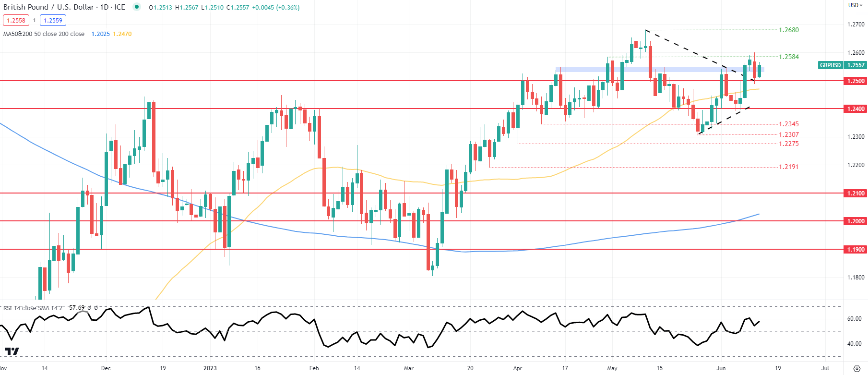This screenshot has height=375, width=868.
Task: Click the low price L1.2510 in header
Action: pos(212,7)
